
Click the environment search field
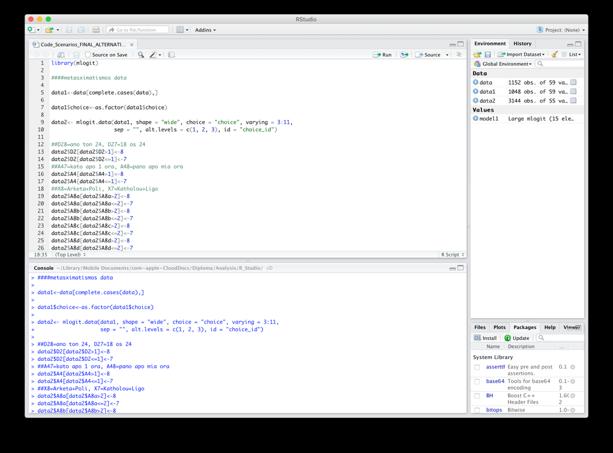[x=559, y=64]
